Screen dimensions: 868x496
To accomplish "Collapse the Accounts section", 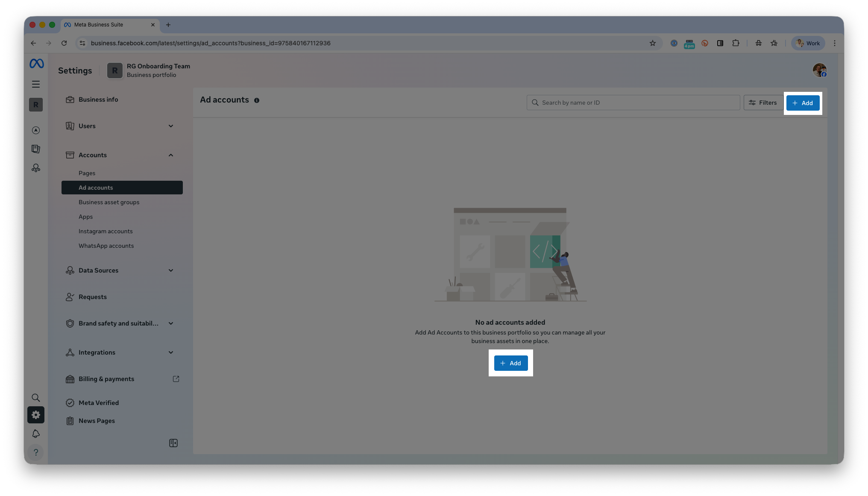I will tap(171, 155).
